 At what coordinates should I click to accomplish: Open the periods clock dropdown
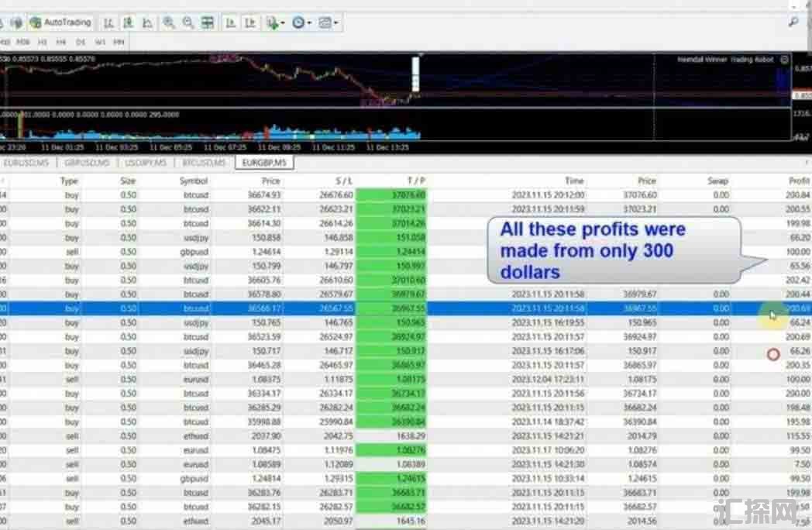(x=301, y=23)
